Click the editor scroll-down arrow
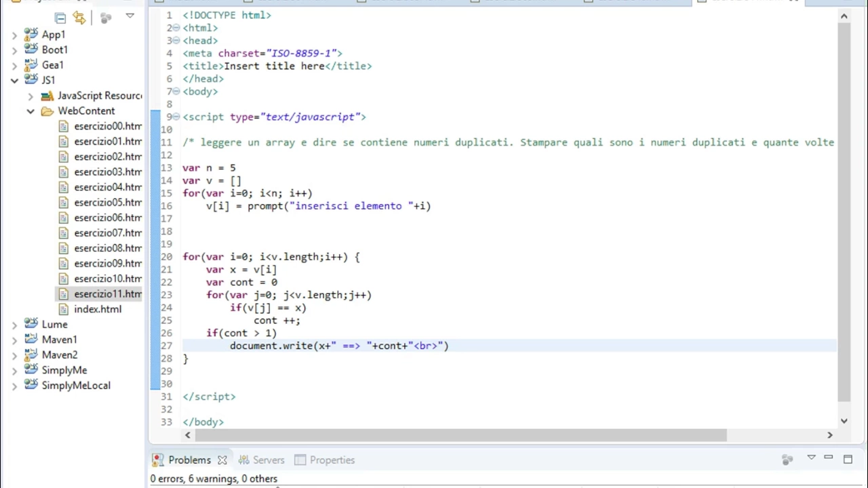Viewport: 868px width, 488px height. click(844, 421)
